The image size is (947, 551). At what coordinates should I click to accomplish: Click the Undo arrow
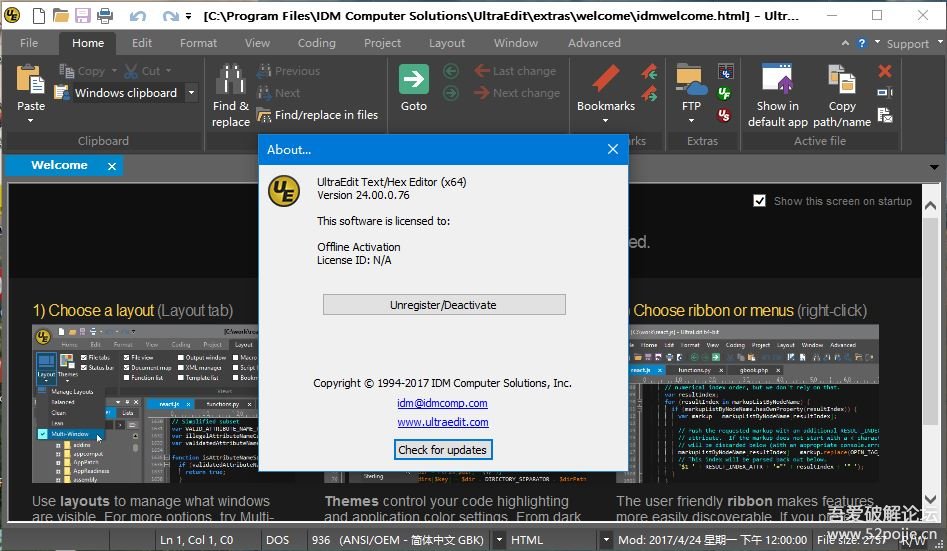point(138,16)
